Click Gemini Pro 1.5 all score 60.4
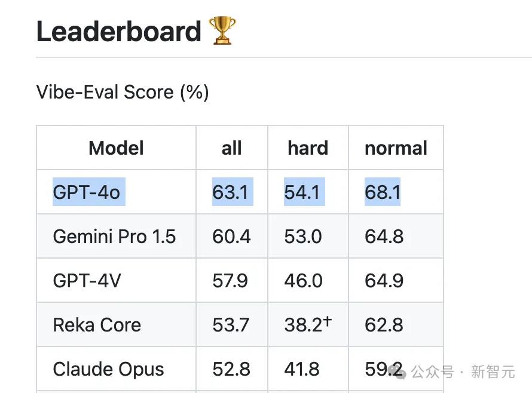The width and height of the screenshot is (532, 393). click(231, 237)
